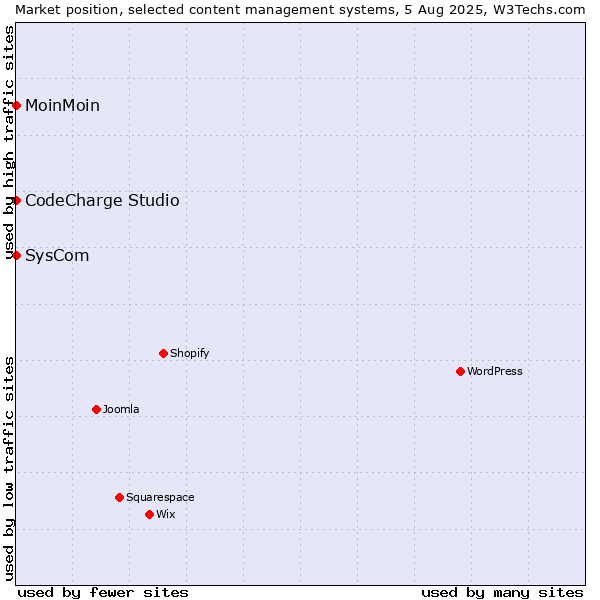Select the CodeCharge Studio label
The width and height of the screenshot is (600, 600).
[102, 201]
